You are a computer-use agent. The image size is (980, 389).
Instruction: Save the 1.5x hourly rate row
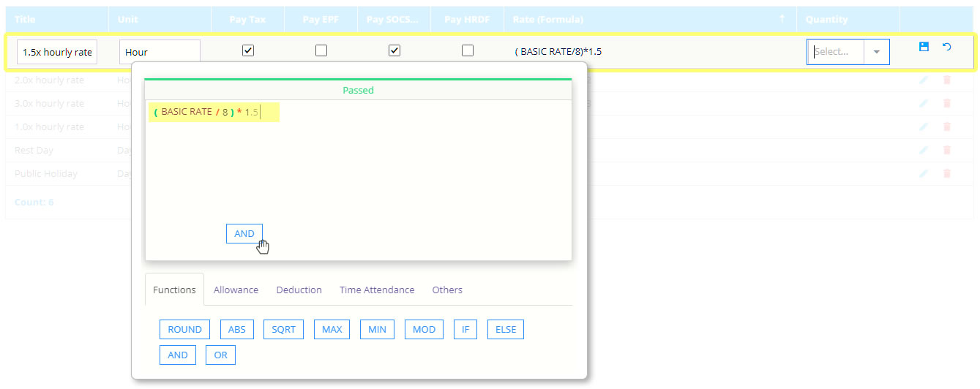924,47
